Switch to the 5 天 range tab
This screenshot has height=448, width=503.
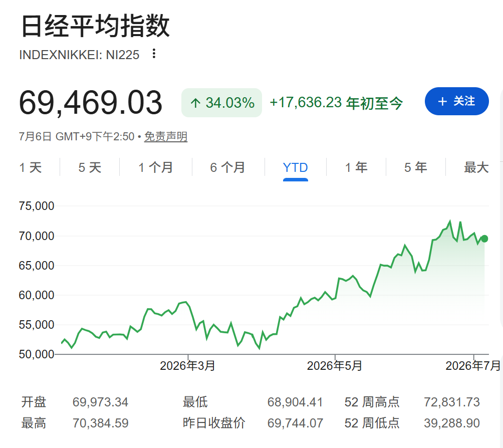[90, 167]
